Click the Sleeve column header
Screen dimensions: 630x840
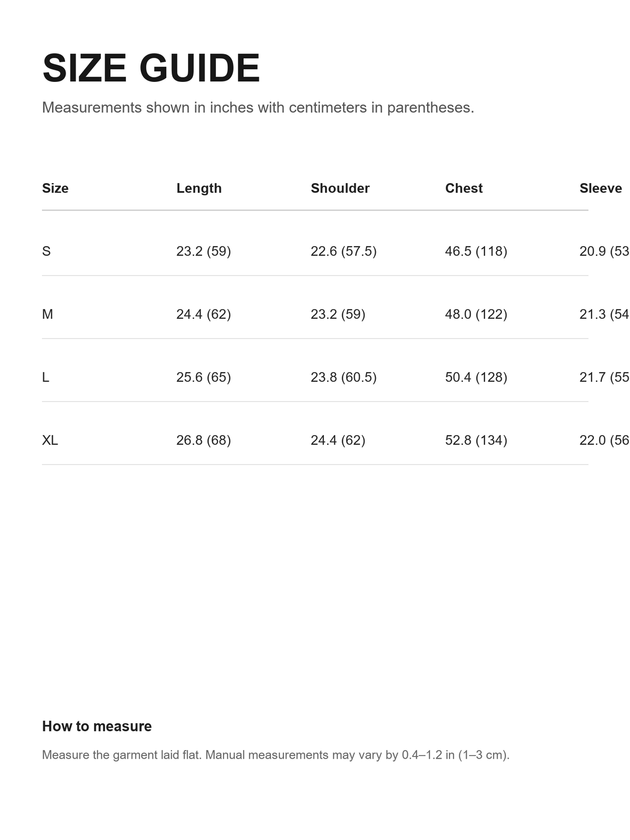pos(601,188)
